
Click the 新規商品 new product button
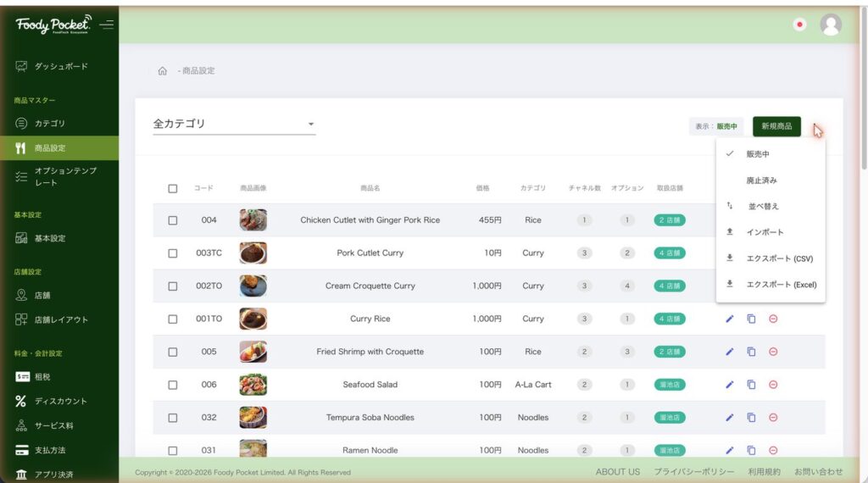pos(776,127)
